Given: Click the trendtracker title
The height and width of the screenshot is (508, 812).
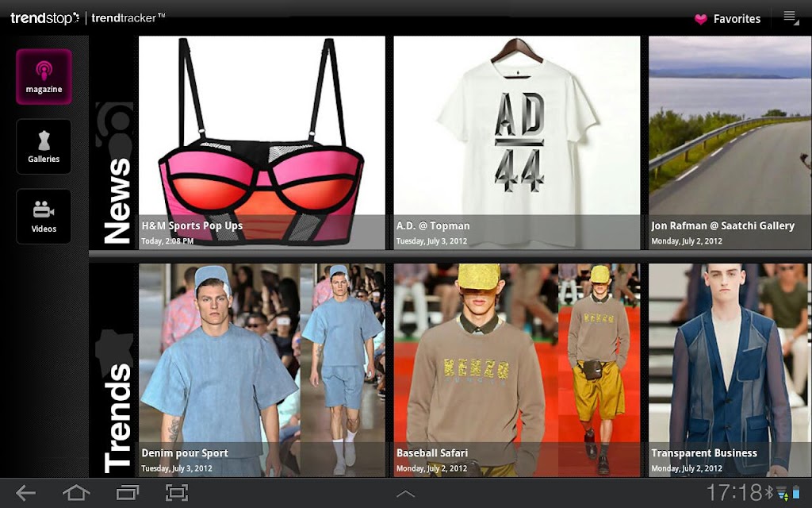Looking at the screenshot, I should [x=128, y=18].
